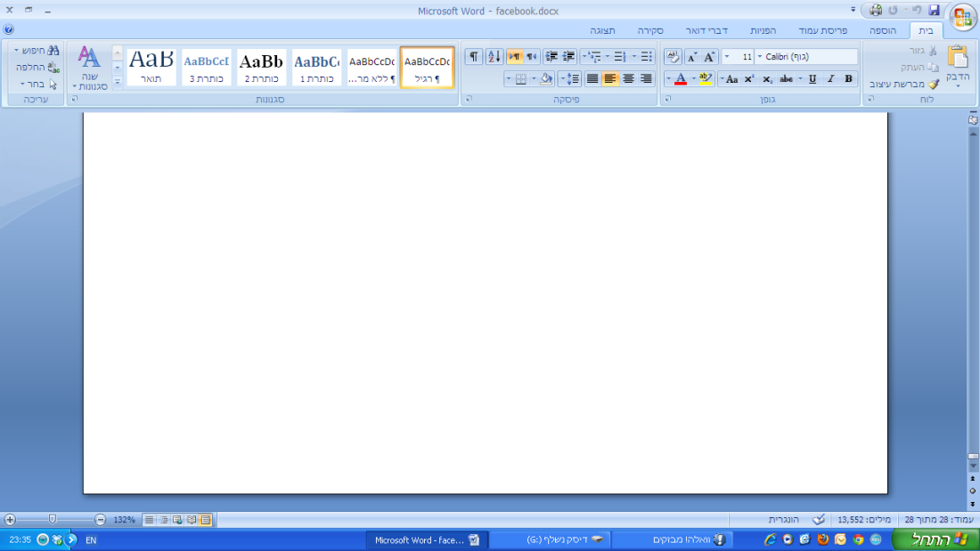Screen dimensions: 980x551
Task: Switch to the סקירה tab
Action: [650, 30]
